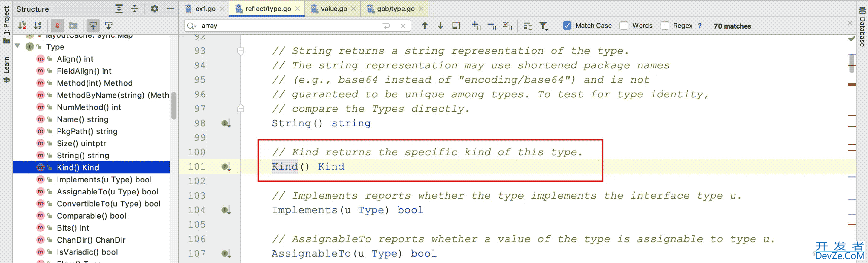Screen dimensions: 868x263
Task: Toggle show included files folder icon
Action: pyautogui.click(x=73, y=25)
